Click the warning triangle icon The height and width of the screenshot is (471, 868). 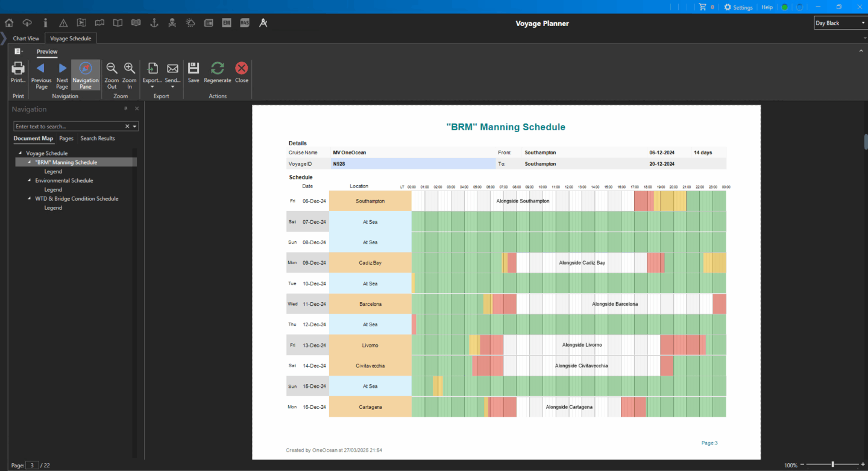click(x=63, y=23)
